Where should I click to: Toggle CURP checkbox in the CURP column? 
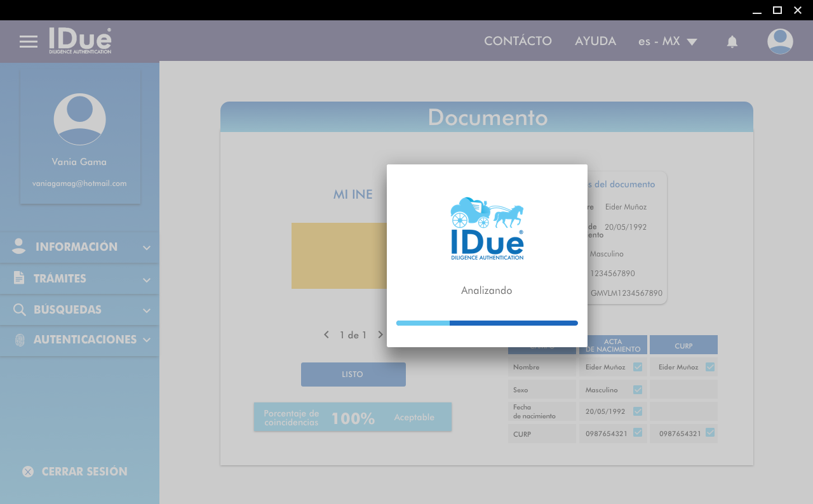tap(710, 433)
